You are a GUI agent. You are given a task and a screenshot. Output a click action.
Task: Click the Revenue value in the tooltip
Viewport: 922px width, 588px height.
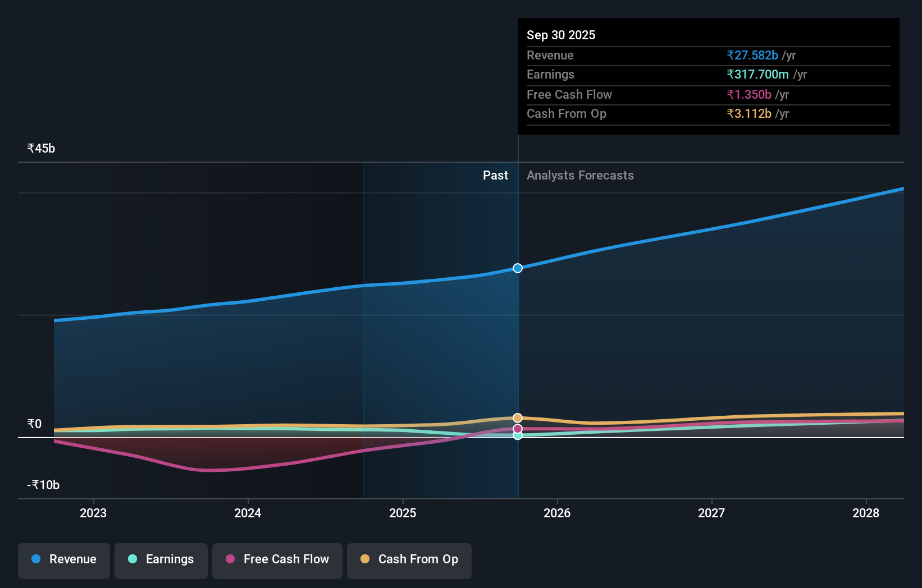752,55
